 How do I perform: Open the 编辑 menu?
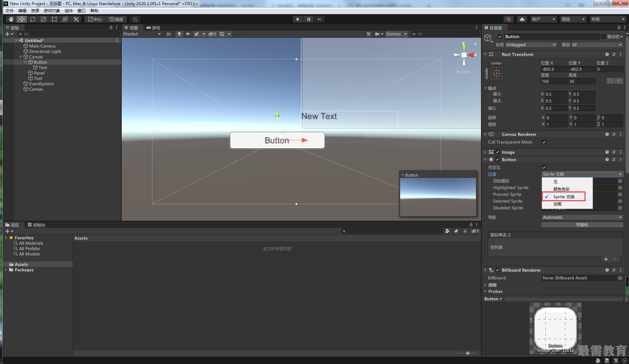click(22, 11)
